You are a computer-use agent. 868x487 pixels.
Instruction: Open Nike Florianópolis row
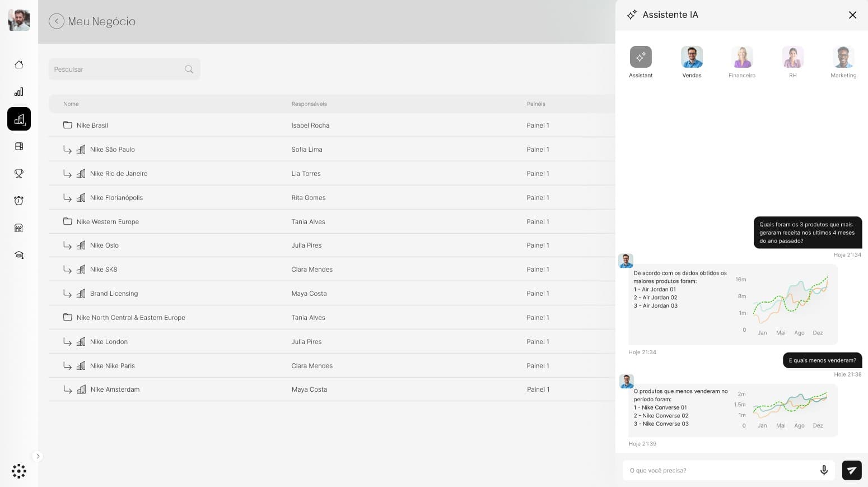(332, 198)
